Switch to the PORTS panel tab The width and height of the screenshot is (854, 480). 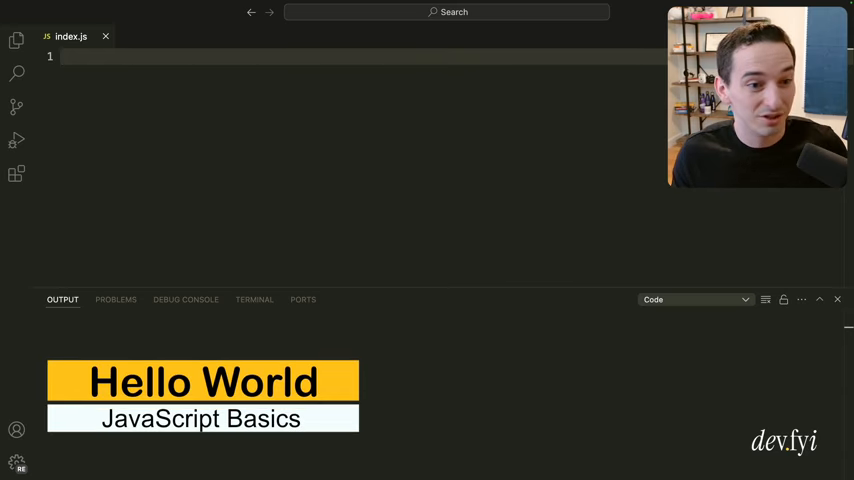pyautogui.click(x=303, y=300)
